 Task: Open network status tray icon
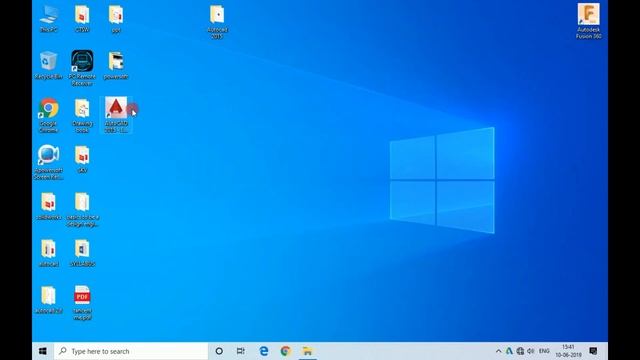[520, 351]
